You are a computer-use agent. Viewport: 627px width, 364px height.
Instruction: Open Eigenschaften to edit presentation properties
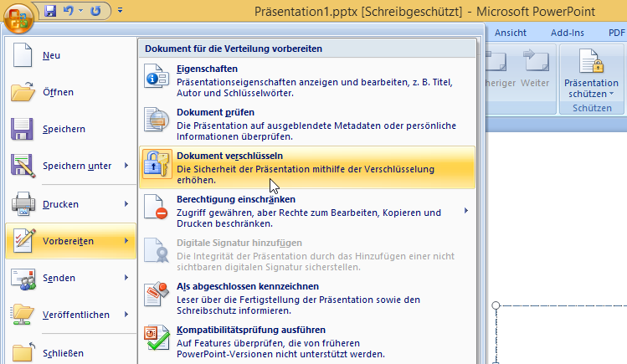coord(307,80)
